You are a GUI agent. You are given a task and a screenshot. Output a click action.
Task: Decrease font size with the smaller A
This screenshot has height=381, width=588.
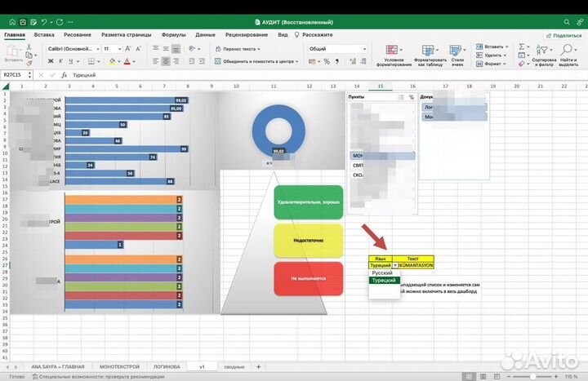[138, 49]
